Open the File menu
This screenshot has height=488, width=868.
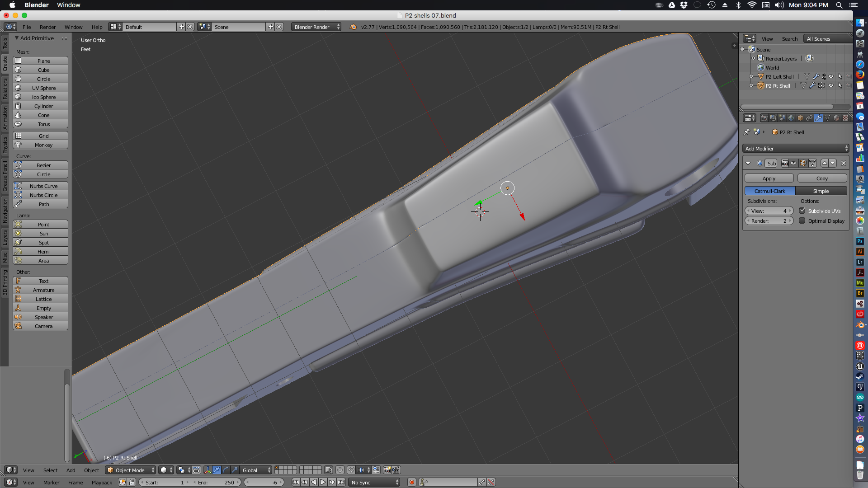[27, 27]
